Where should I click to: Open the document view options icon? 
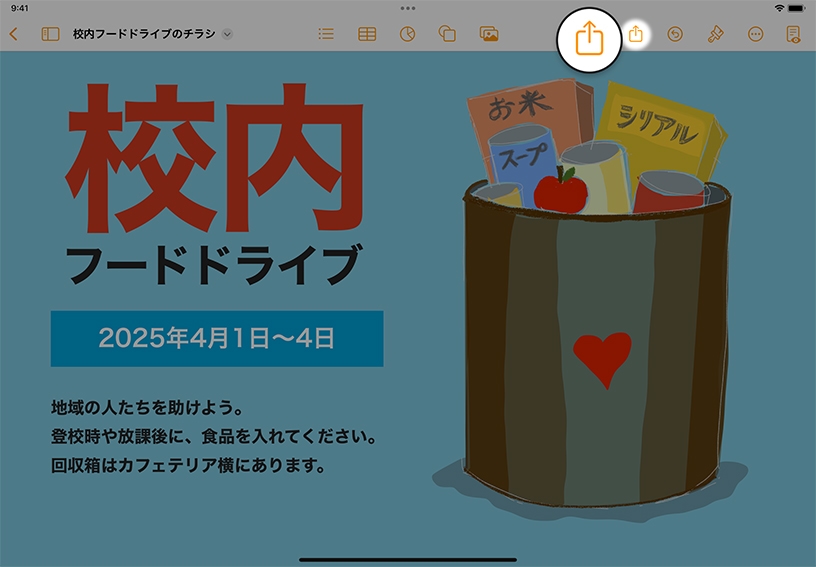tap(793, 34)
